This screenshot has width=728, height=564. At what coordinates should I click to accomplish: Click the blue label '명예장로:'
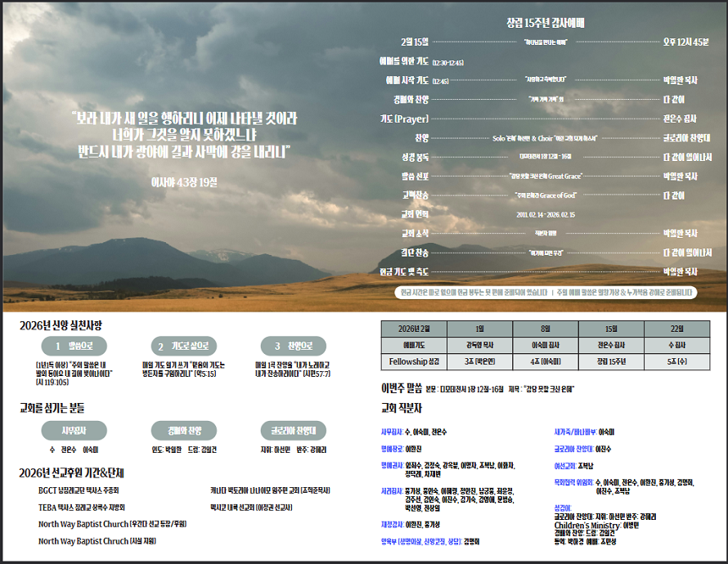(393, 449)
